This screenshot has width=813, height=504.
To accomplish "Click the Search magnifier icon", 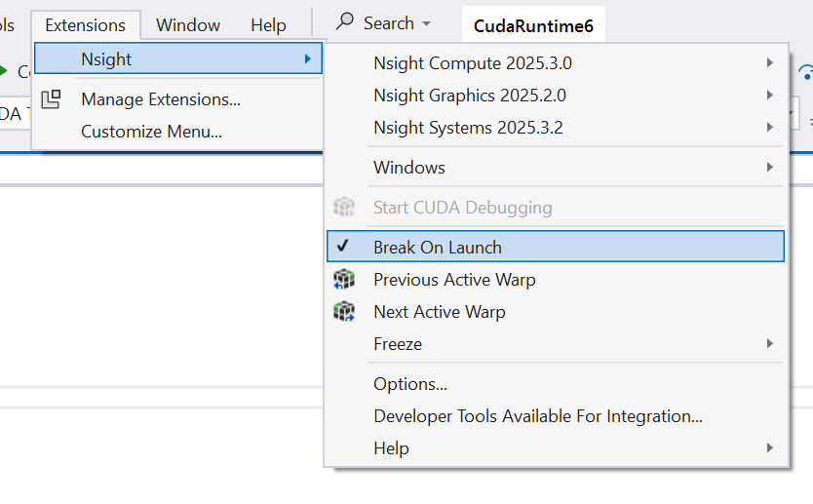I will (345, 21).
